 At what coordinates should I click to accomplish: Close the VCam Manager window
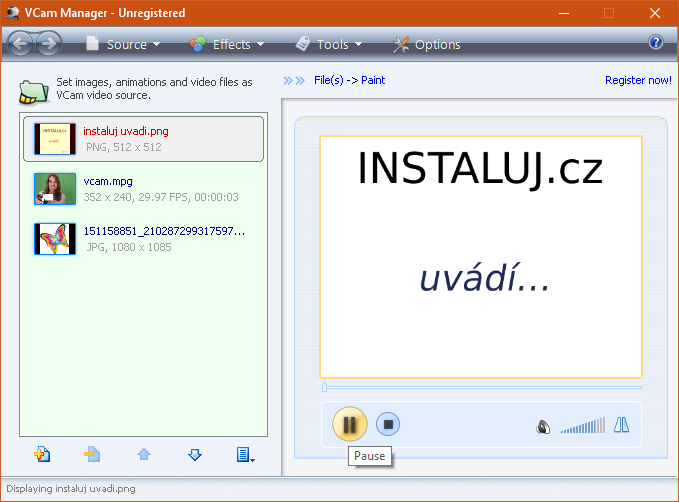pyautogui.click(x=655, y=13)
